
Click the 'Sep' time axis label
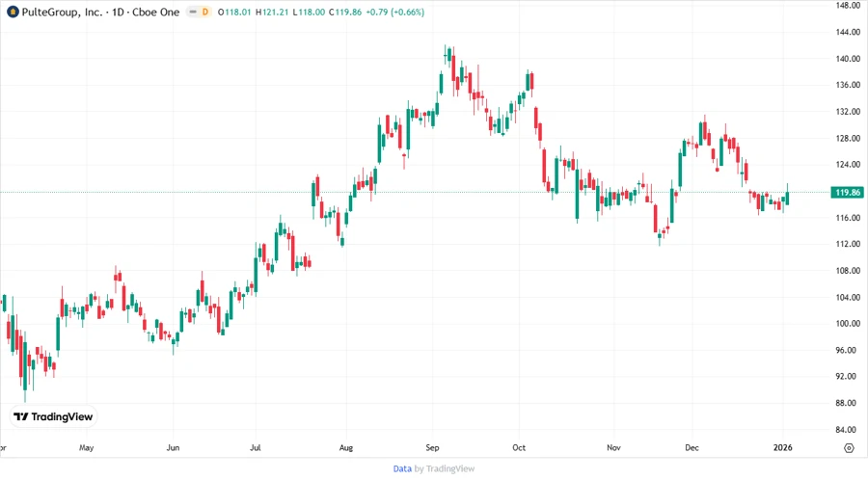point(432,448)
